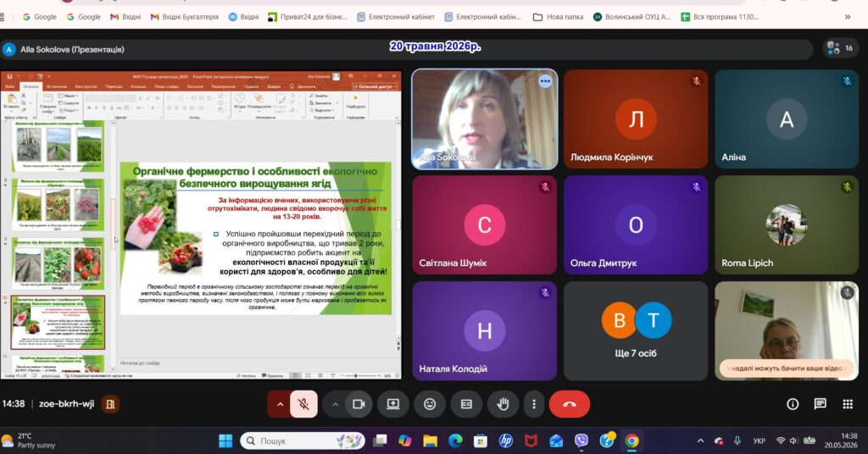The image size is (868, 454).
Task: Open the Волинський ОУЦ А... bookmark
Action: pos(632,17)
